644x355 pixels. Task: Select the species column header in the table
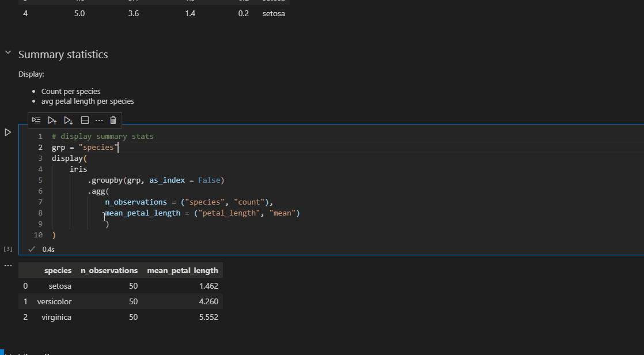tap(58, 270)
